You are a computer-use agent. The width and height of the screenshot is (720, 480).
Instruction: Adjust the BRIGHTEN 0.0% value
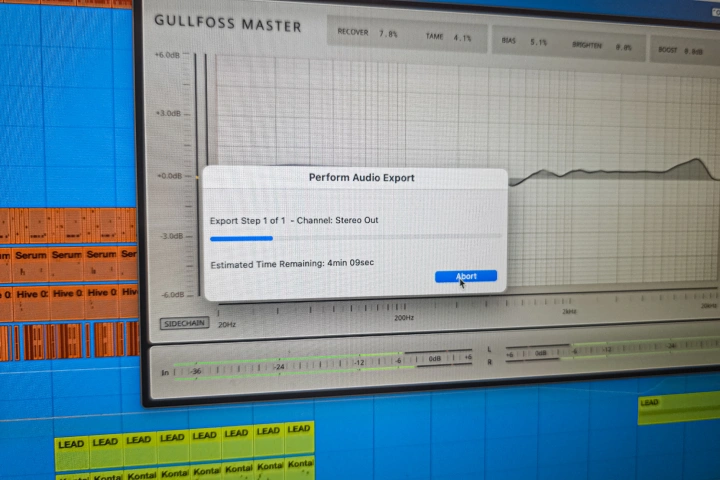(602, 46)
